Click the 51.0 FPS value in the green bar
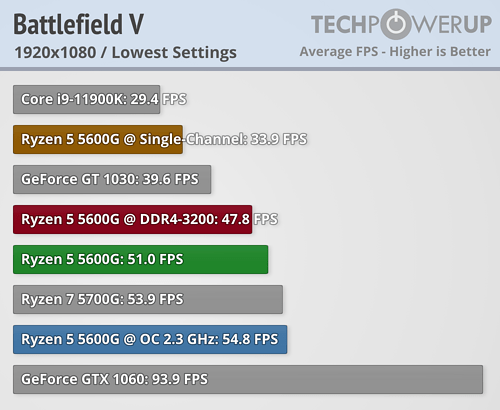This screenshot has height=410, width=500. (155, 259)
